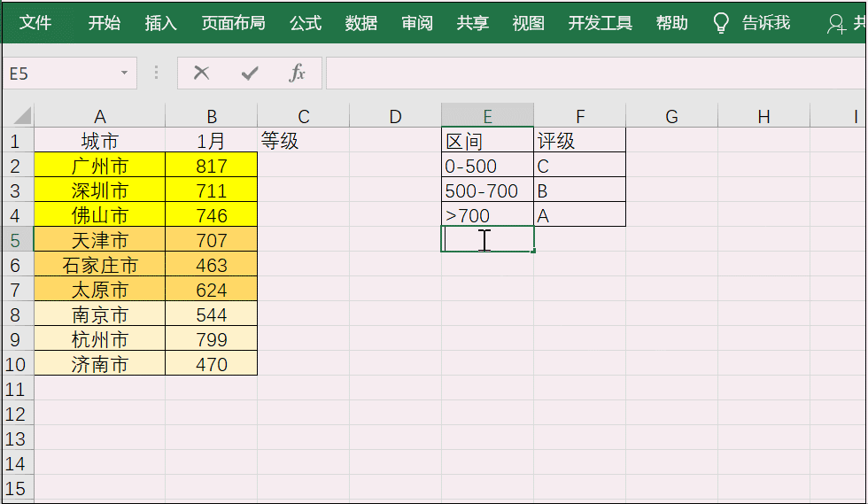
Task: Expand the Name Box dropdown arrow
Action: [x=125, y=74]
